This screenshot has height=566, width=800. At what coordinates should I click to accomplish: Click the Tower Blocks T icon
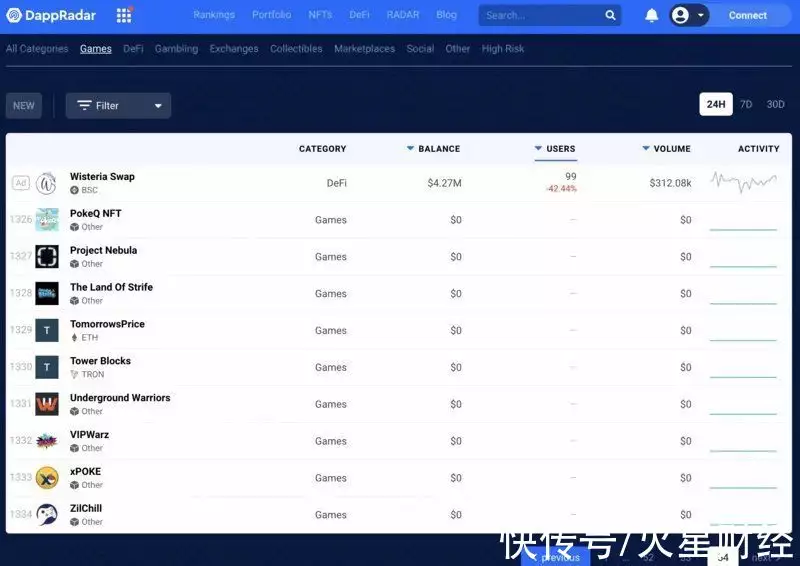coord(47,367)
